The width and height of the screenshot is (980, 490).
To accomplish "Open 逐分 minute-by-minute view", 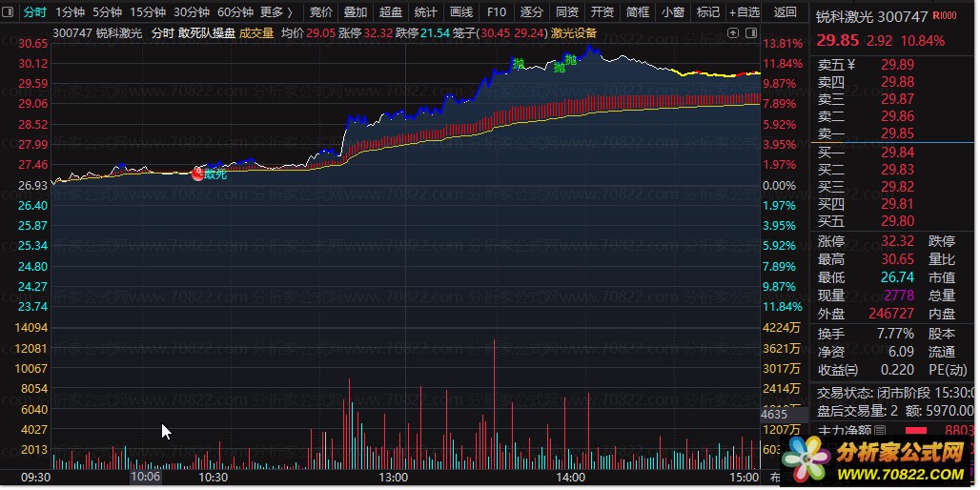I will point(532,11).
